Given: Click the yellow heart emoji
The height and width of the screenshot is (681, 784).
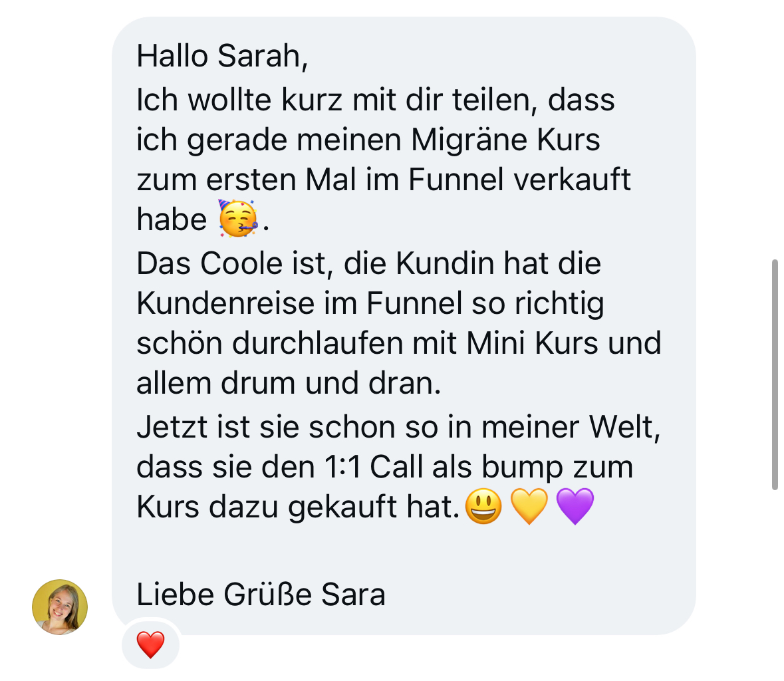Looking at the screenshot, I should pyautogui.click(x=529, y=506).
